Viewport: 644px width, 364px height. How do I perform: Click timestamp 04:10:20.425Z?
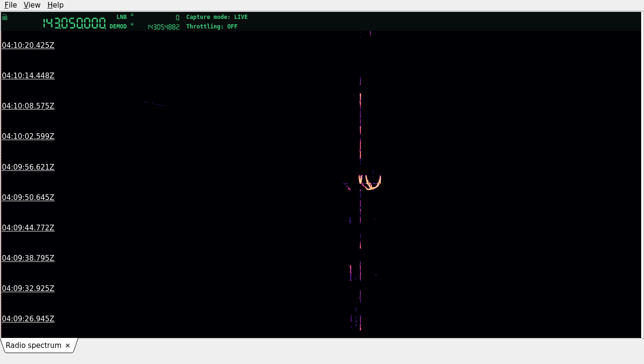(x=28, y=45)
